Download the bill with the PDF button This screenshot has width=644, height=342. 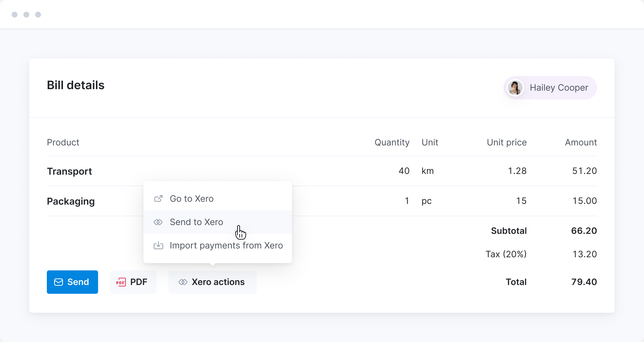click(133, 282)
